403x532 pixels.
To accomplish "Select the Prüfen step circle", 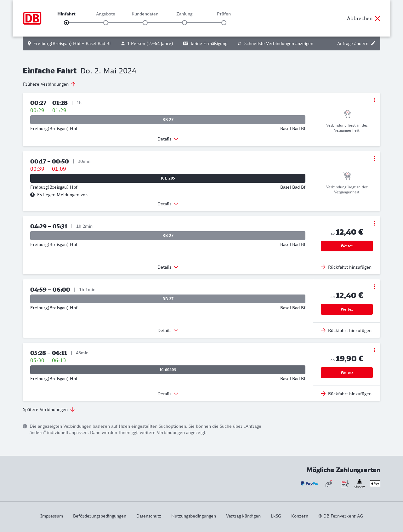I will [x=224, y=23].
